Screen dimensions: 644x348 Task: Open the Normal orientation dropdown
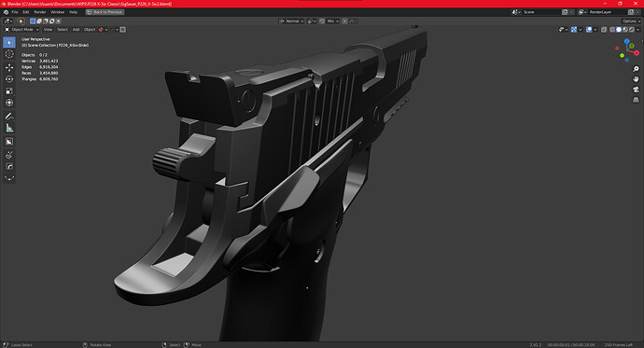tap(291, 21)
